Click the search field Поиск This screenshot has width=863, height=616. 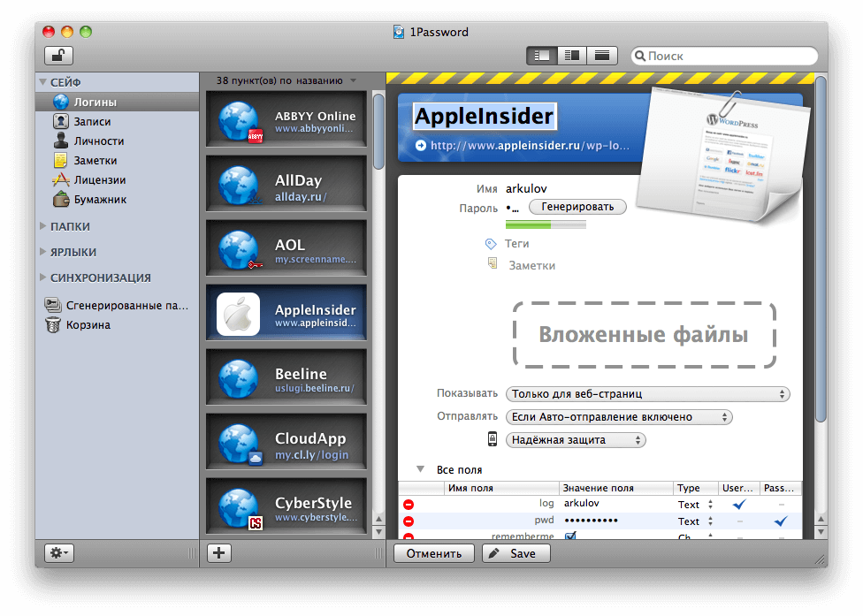724,56
